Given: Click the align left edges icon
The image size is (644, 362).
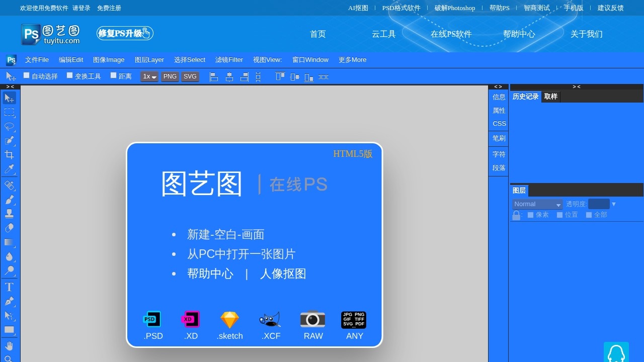Looking at the screenshot, I should [x=214, y=77].
